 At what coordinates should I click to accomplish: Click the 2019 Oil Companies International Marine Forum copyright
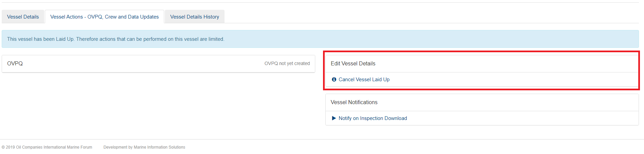coord(47,147)
